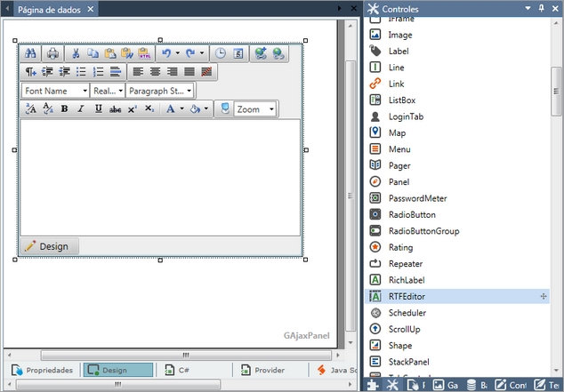Click the bulleted list icon
The height and width of the screenshot is (392, 564).
[81, 72]
